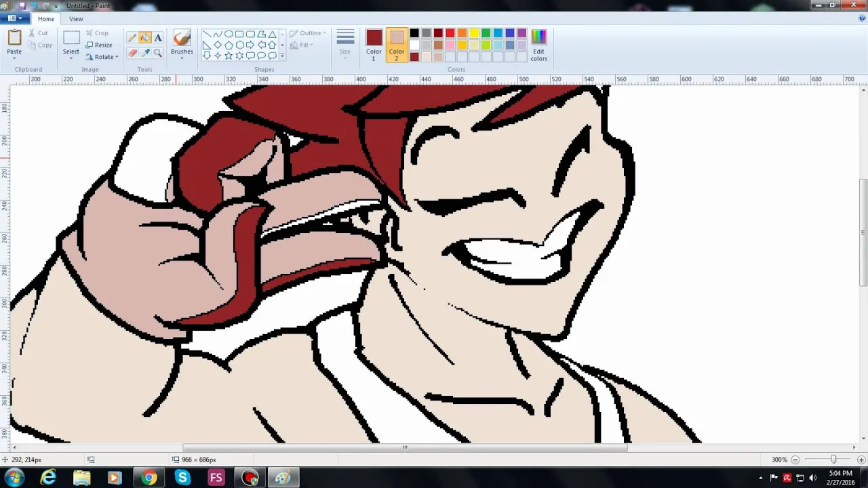Click the Copy button
Image resolution: width=868 pixels, height=488 pixels.
pyautogui.click(x=40, y=45)
